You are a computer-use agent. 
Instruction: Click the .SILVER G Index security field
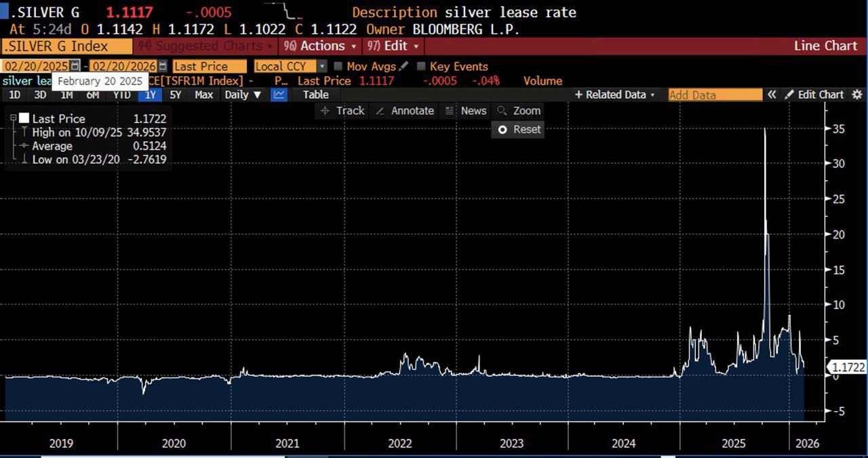tap(66, 46)
